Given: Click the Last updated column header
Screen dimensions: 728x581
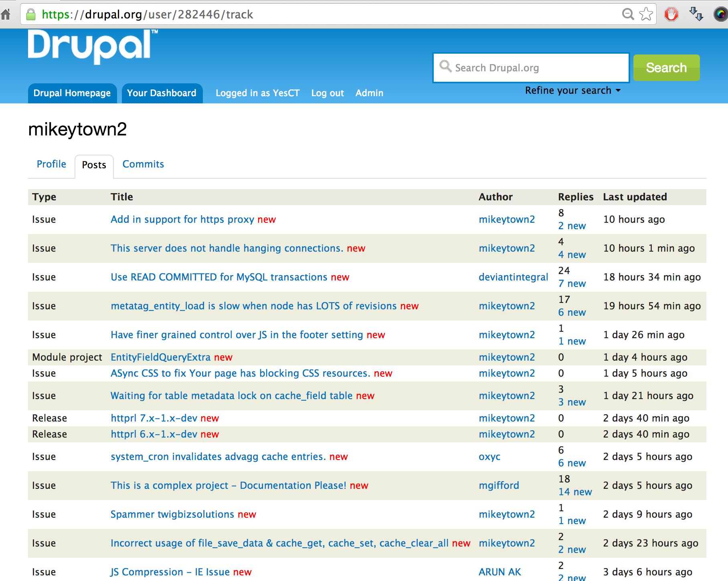Looking at the screenshot, I should [635, 197].
